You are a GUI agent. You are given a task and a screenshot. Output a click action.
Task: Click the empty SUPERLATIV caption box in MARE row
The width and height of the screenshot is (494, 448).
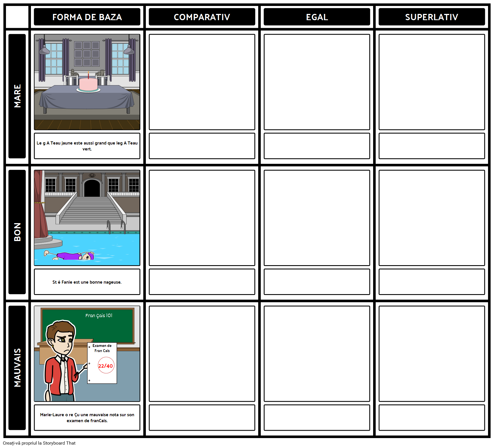coord(432,146)
